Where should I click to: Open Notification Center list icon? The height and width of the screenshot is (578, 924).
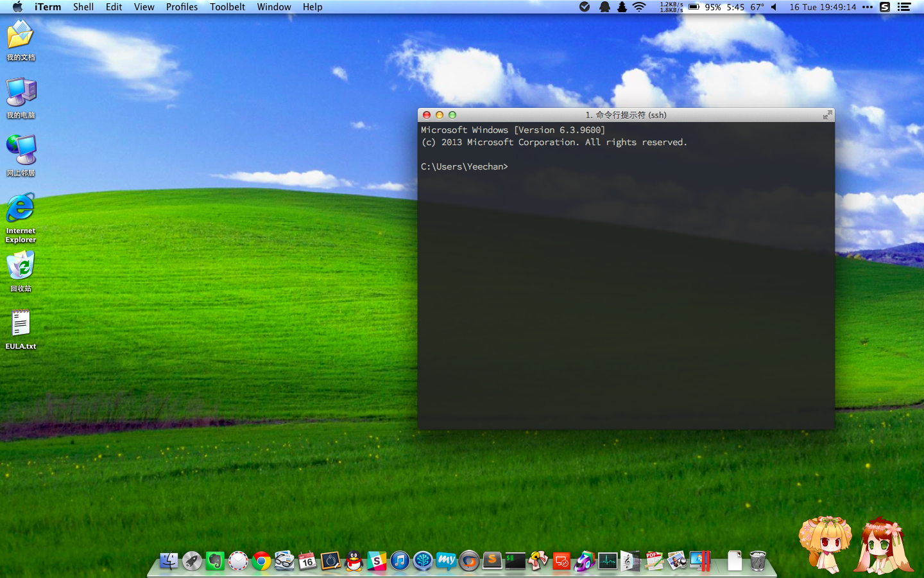904,7
